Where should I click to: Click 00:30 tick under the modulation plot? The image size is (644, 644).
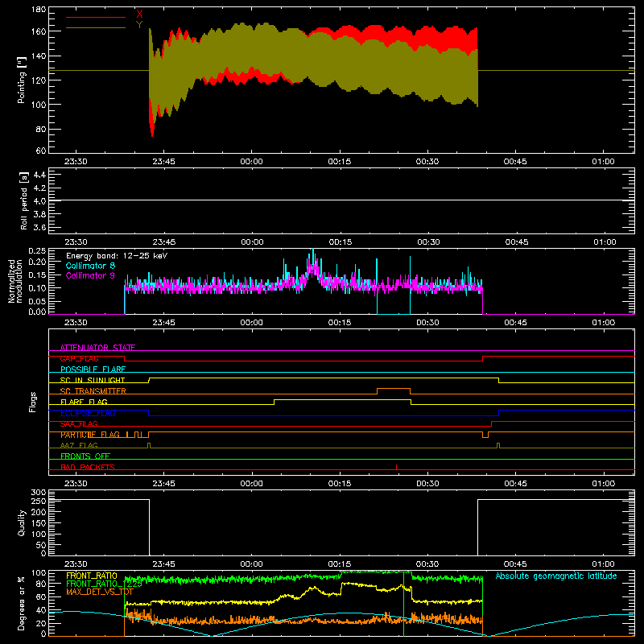427,323
